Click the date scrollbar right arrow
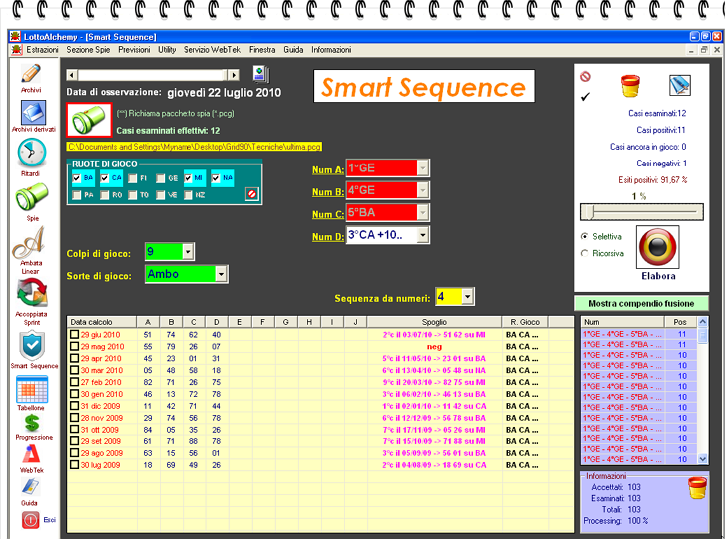 click(234, 75)
